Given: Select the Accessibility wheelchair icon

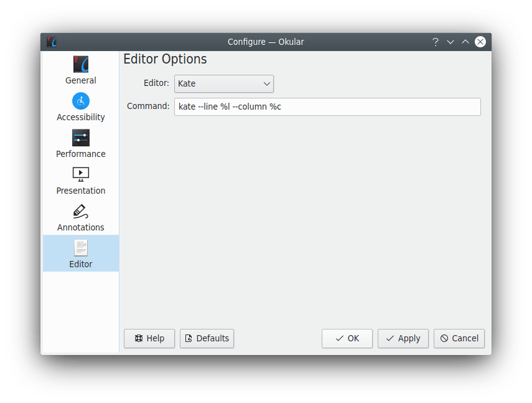Looking at the screenshot, I should click(81, 101).
